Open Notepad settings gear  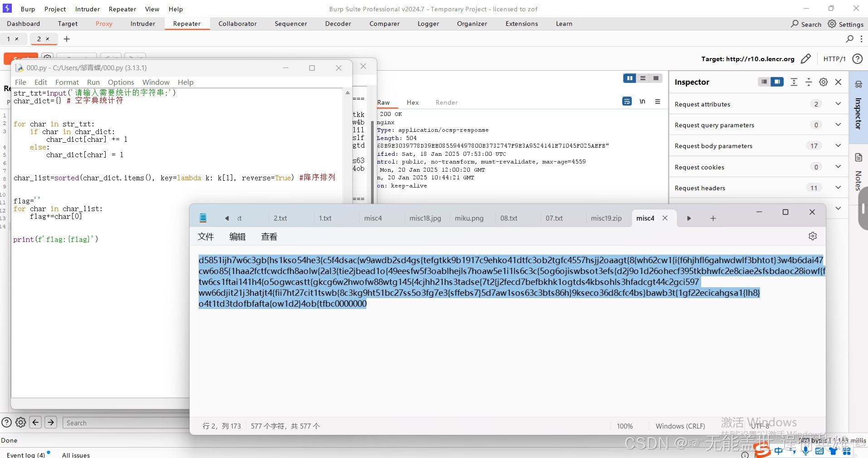pyautogui.click(x=813, y=236)
